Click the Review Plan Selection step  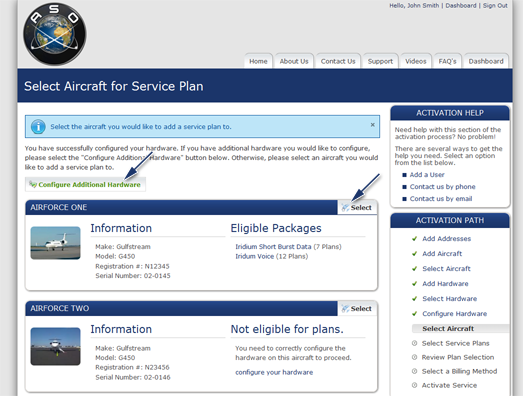click(x=458, y=357)
